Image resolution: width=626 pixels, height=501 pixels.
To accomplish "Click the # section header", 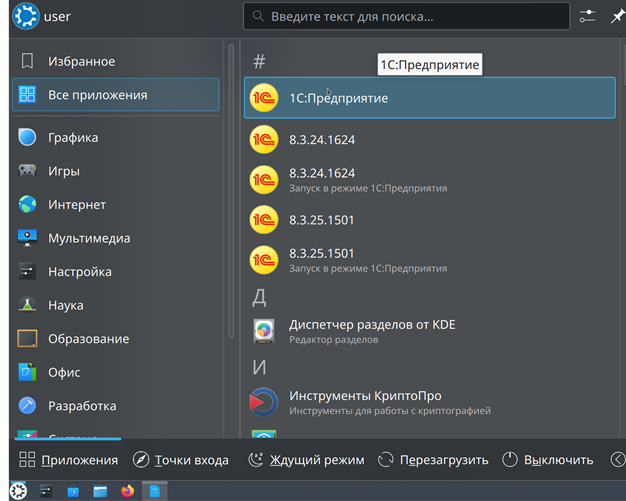I will 259,61.
